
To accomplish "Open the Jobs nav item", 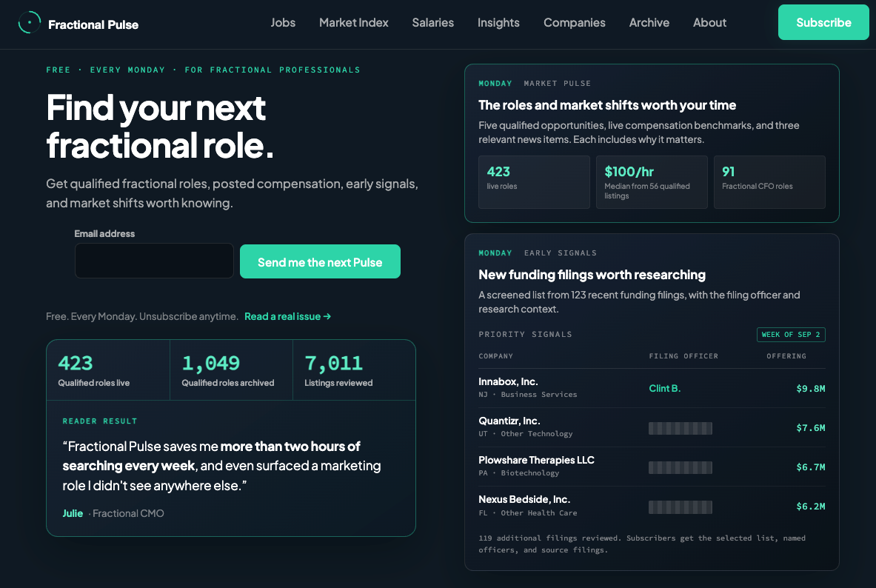I will 283,23.
